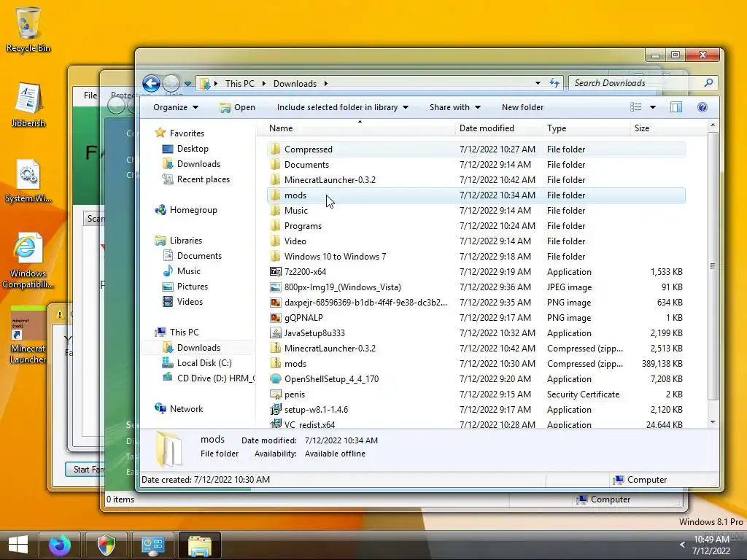Sort by Type column header
The height and width of the screenshot is (560, 747).
pyautogui.click(x=586, y=128)
